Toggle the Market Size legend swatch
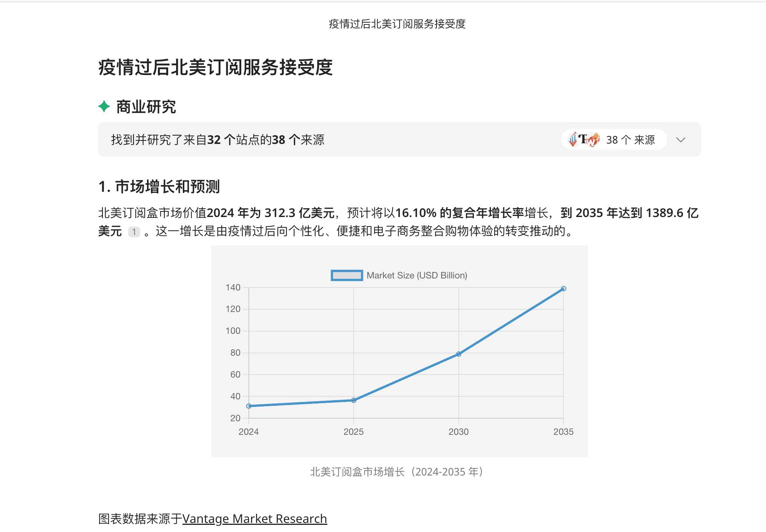 [347, 275]
